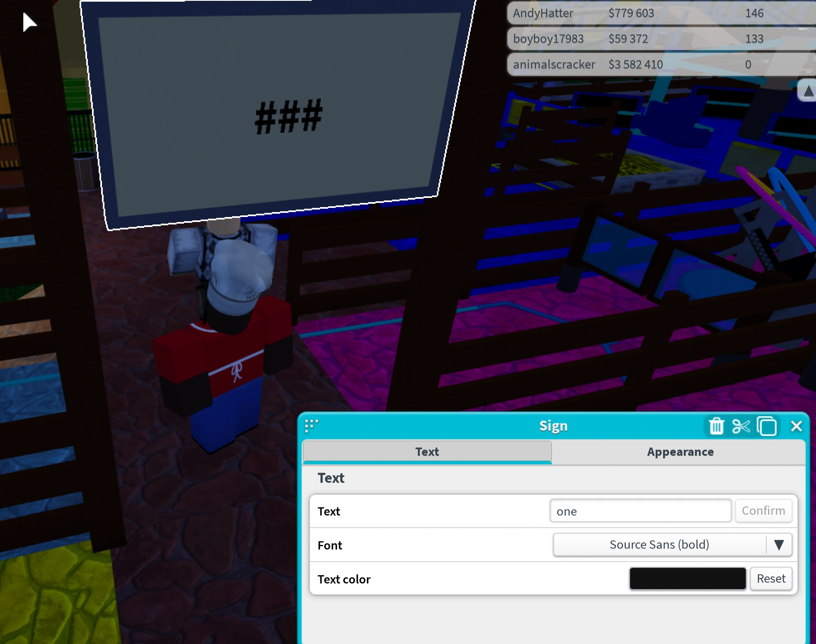Open the Appearance tab

click(x=680, y=452)
